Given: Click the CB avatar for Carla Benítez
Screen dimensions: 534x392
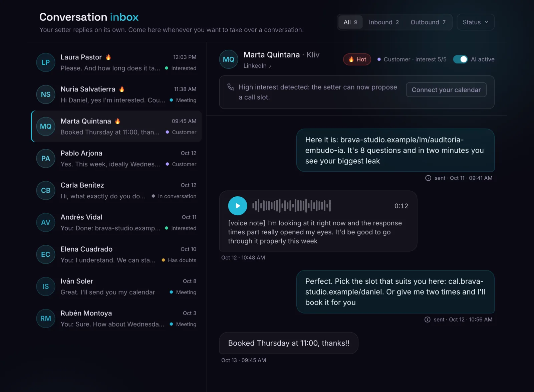Looking at the screenshot, I should (46, 191).
